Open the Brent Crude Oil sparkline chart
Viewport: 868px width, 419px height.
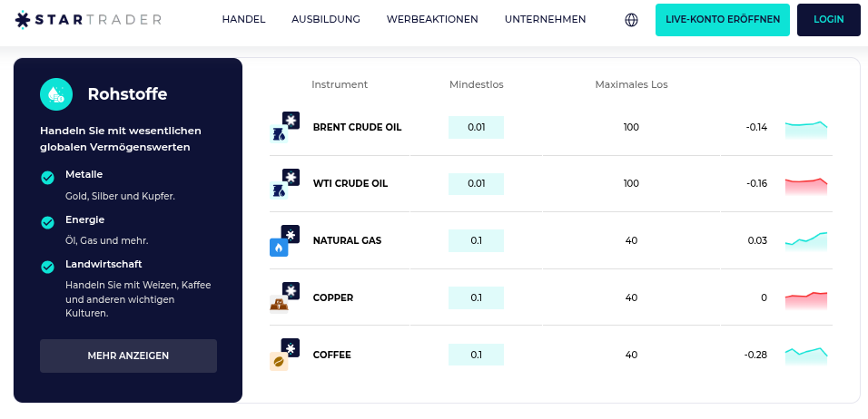point(806,130)
